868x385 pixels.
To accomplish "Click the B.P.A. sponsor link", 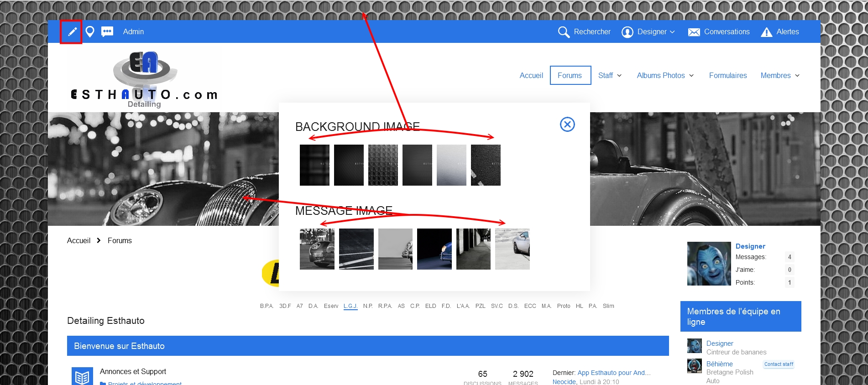I will point(267,306).
